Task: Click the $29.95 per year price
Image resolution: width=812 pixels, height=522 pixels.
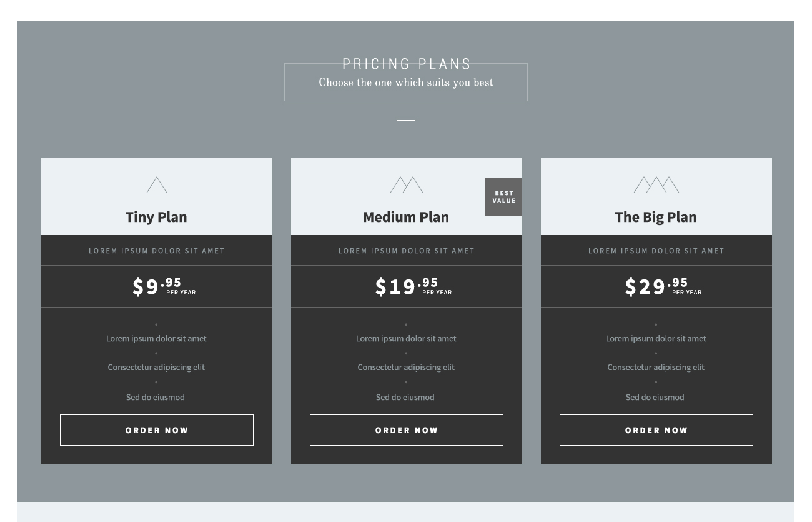Action: pos(663,286)
